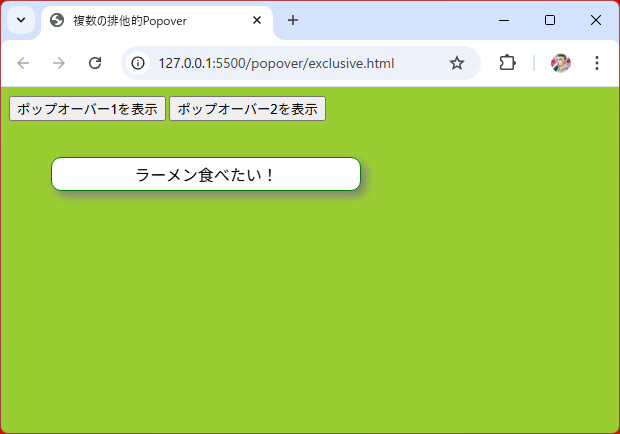
Task: Open the Extensions puzzle icon
Action: (507, 63)
